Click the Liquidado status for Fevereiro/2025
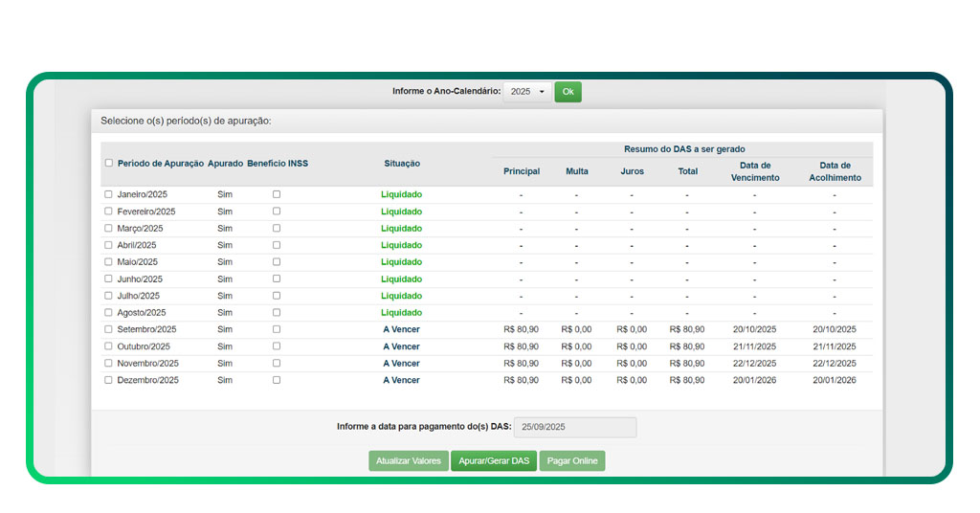 coord(401,212)
